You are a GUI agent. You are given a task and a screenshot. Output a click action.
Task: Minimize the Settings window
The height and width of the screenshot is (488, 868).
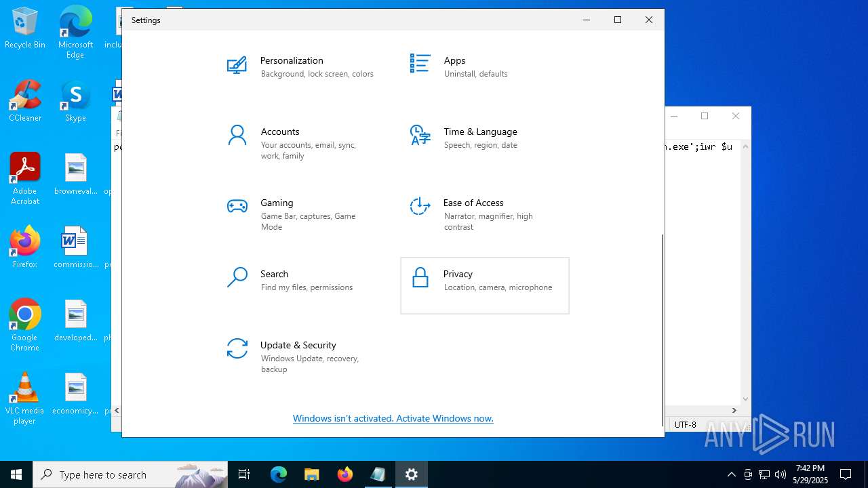point(587,20)
